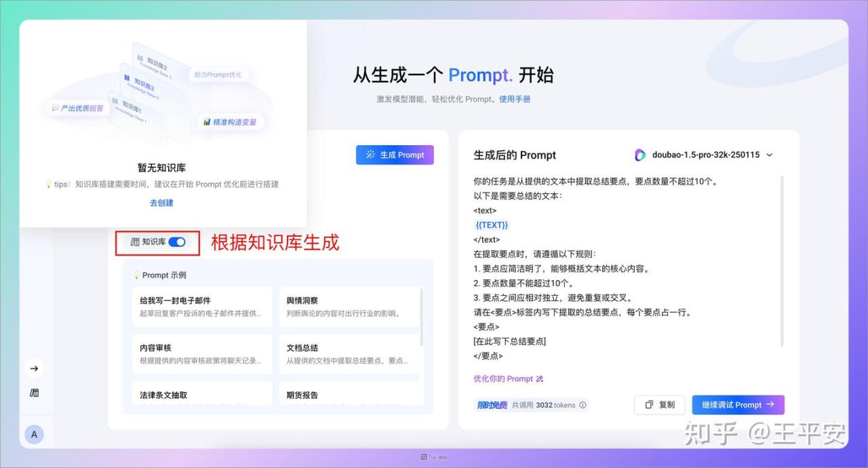
Task: Click the doubao model logo icon
Action: 640,155
